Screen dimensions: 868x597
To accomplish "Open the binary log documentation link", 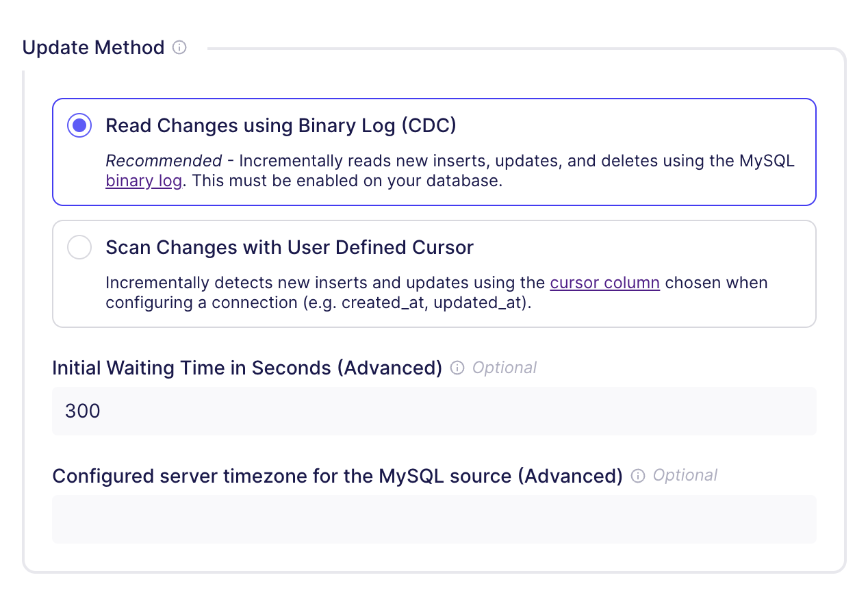I will click(x=144, y=181).
